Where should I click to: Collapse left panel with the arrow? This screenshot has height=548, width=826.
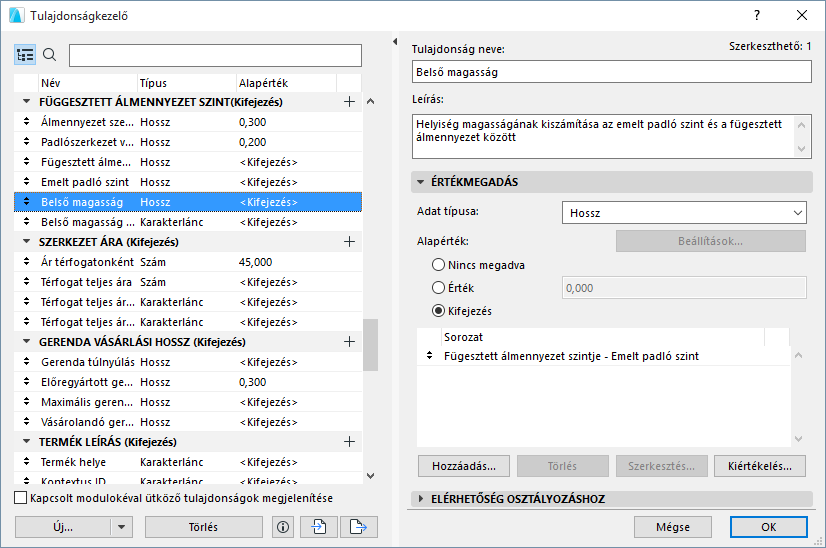pos(395,41)
